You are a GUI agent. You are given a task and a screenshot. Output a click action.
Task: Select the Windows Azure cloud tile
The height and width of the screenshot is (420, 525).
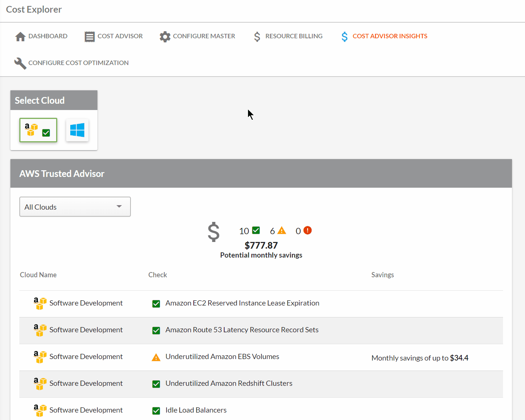tap(77, 130)
